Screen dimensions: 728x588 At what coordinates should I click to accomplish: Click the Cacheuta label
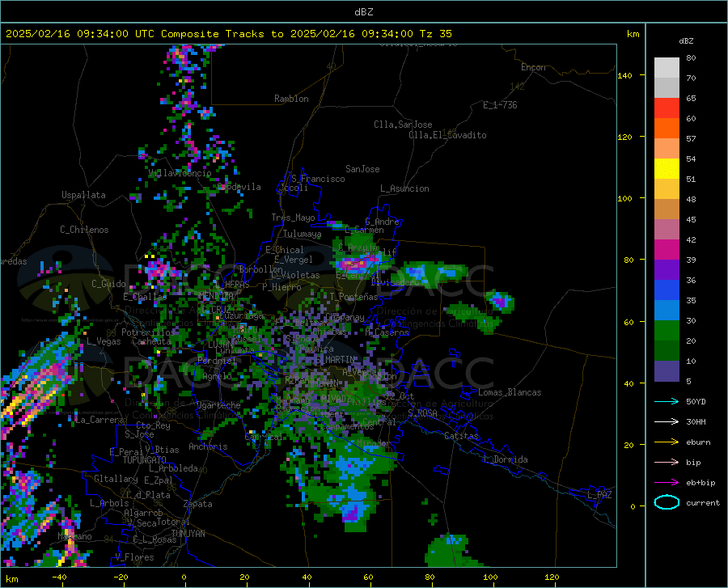coord(151,341)
